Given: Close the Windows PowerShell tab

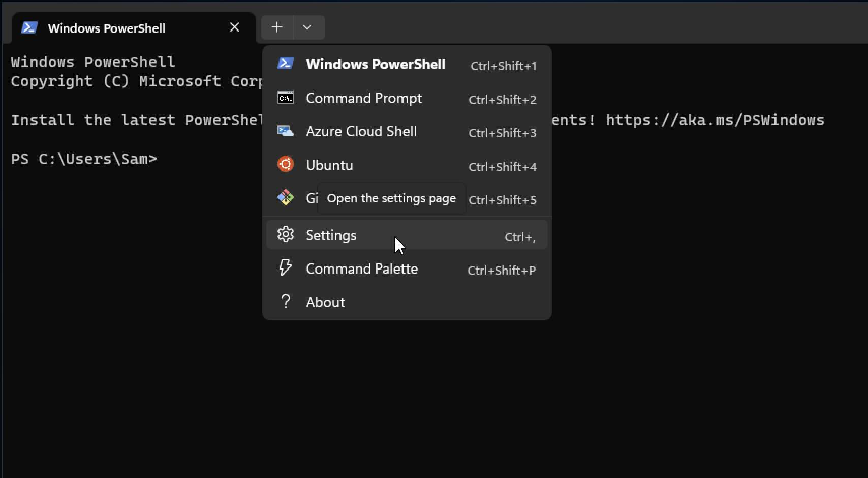Looking at the screenshot, I should [234, 27].
